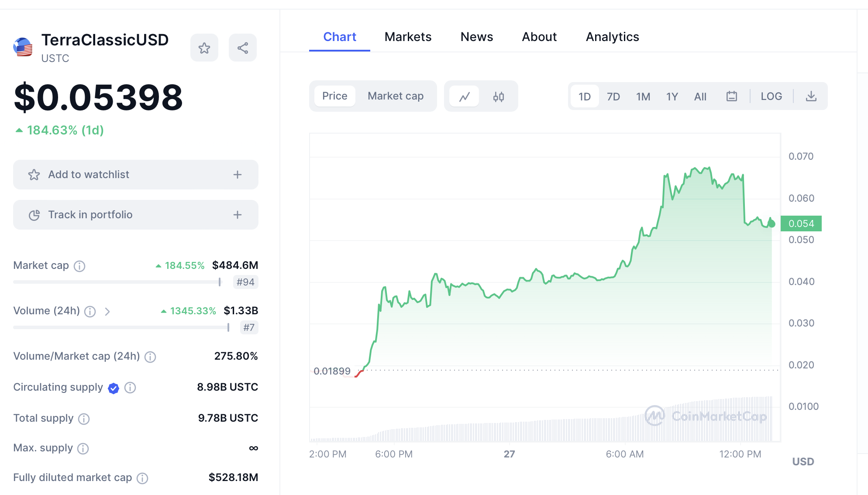Click Market cap info icon
Image resolution: width=868 pixels, height=495 pixels.
click(79, 266)
